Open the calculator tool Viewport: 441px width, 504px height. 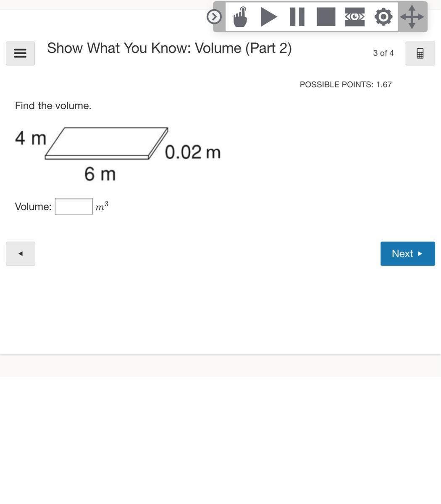tap(420, 53)
